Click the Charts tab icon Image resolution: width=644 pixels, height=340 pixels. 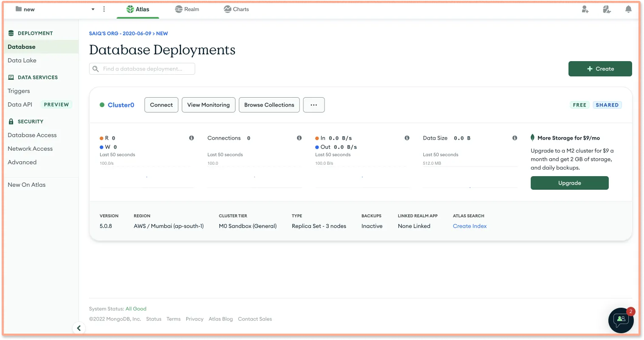pyautogui.click(x=227, y=9)
